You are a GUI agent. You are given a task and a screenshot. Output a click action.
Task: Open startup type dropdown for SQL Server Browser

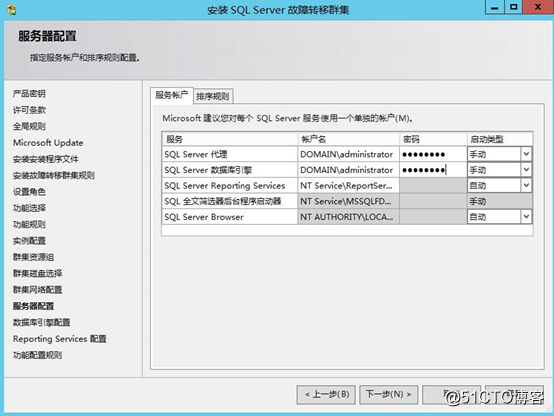(526, 216)
